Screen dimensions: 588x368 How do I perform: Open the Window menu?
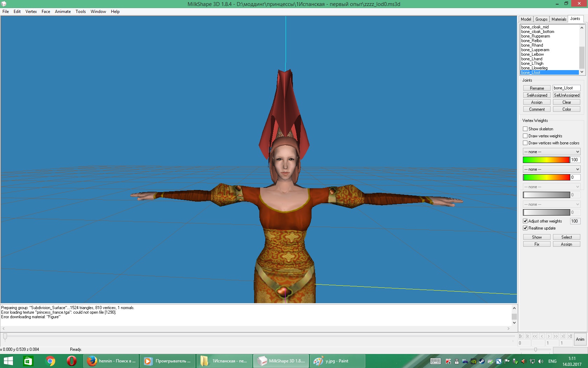pos(98,12)
